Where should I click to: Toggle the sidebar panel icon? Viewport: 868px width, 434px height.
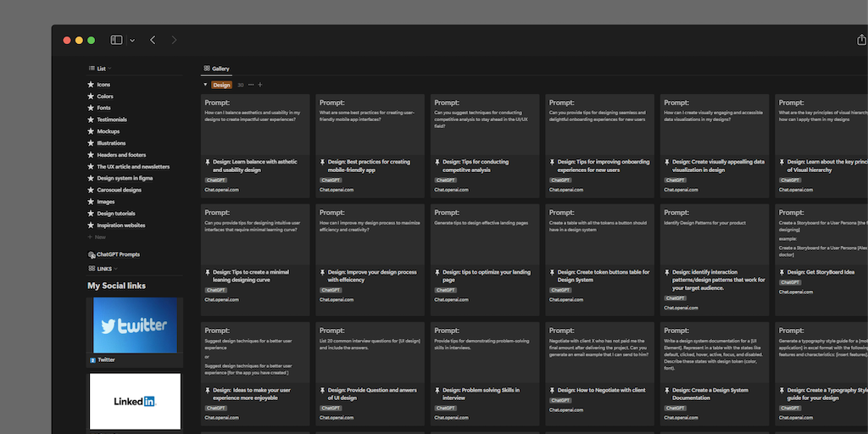point(116,40)
